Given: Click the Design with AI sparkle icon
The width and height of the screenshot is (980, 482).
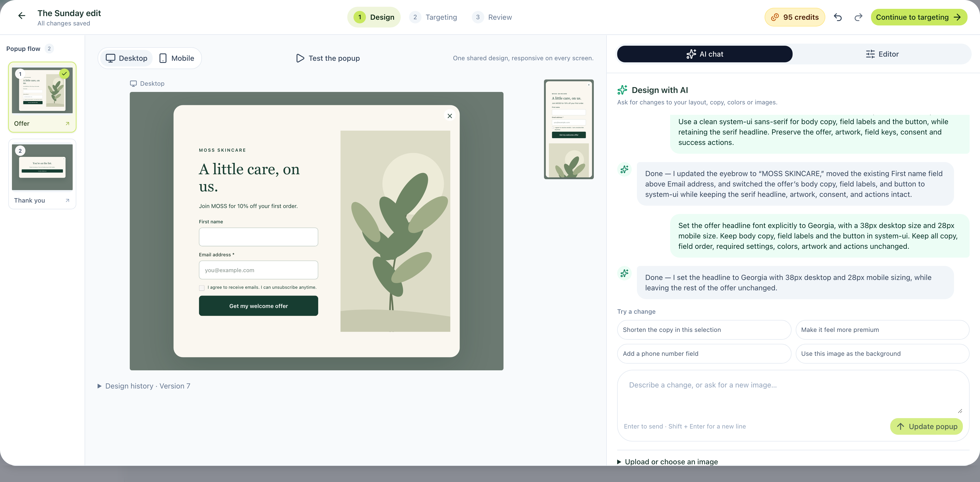Looking at the screenshot, I should [x=622, y=90].
